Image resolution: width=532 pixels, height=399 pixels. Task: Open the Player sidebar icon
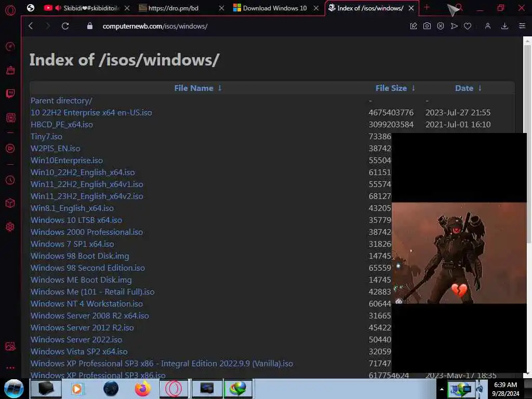tap(10, 148)
